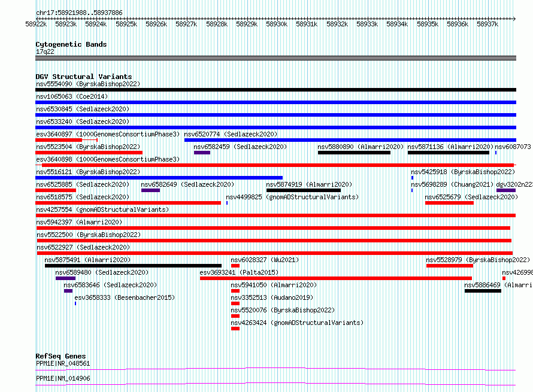Screen dimensions: 533x392
Task: Click the black bar under nsv5886469
Action: [x=483, y=291]
